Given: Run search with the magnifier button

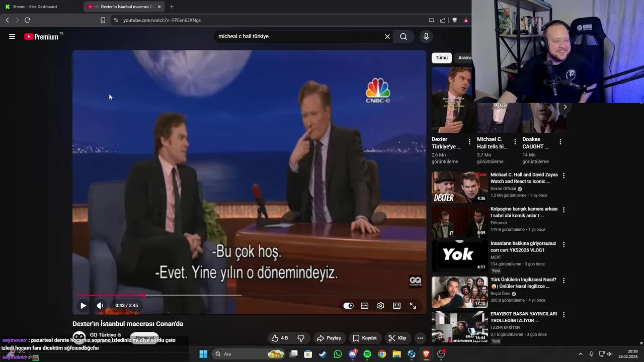Looking at the screenshot, I should (404, 37).
